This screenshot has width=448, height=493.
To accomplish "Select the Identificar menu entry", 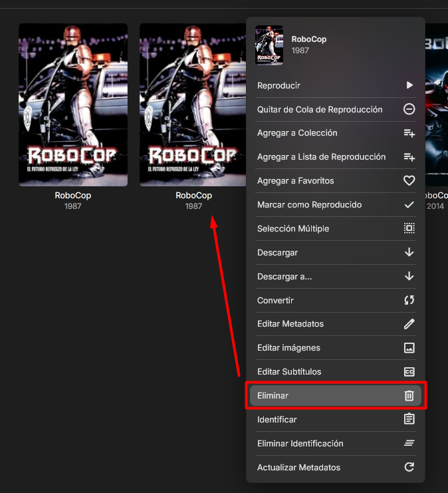I will [336, 419].
